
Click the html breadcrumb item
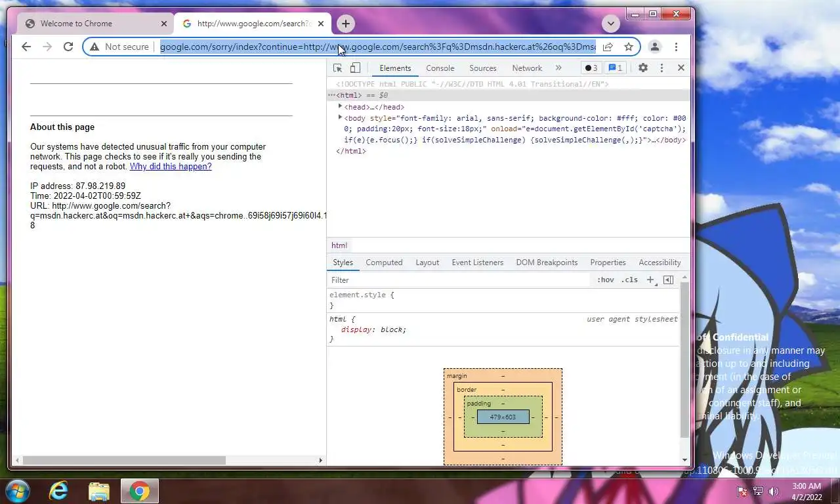(x=339, y=245)
